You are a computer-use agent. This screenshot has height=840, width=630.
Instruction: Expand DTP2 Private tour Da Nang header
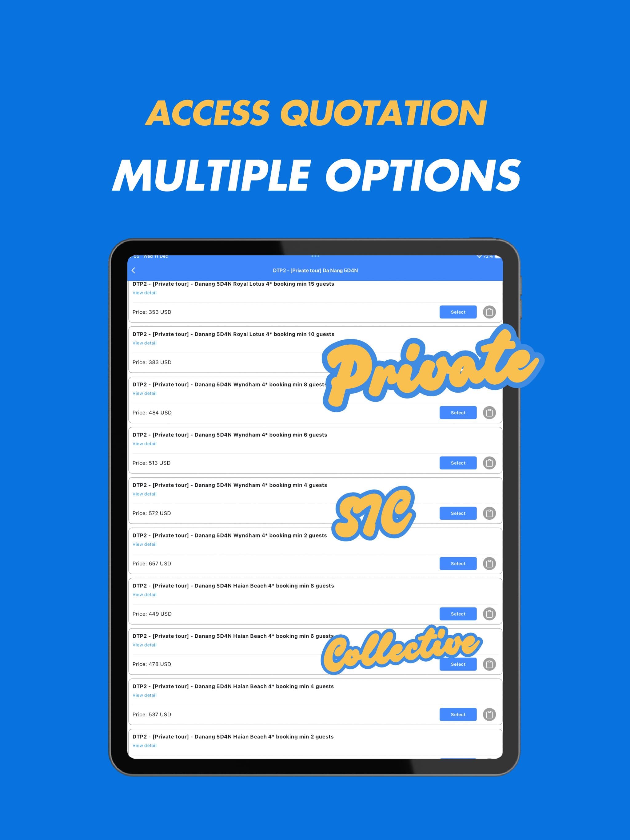[316, 270]
